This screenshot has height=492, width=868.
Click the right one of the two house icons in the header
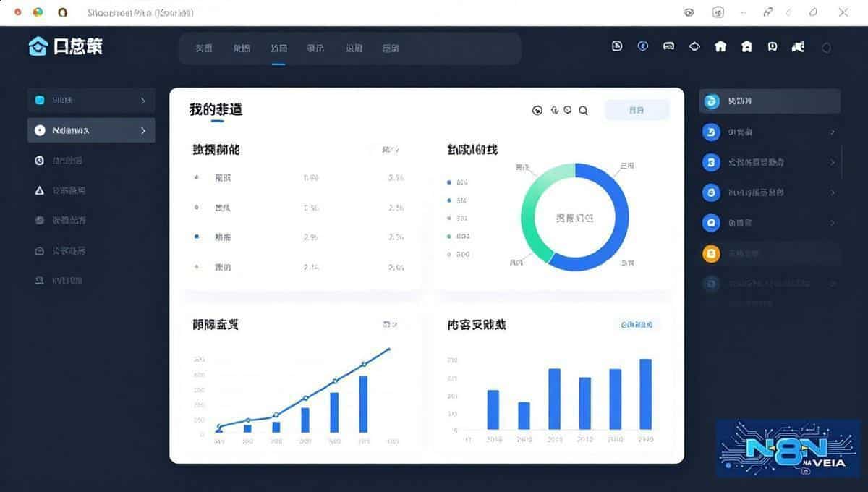(746, 46)
